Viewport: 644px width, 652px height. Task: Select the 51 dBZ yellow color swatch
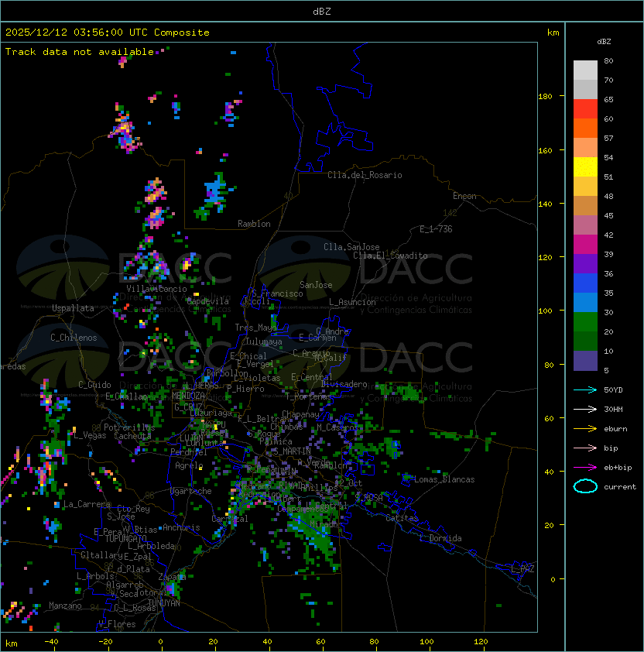tap(585, 166)
